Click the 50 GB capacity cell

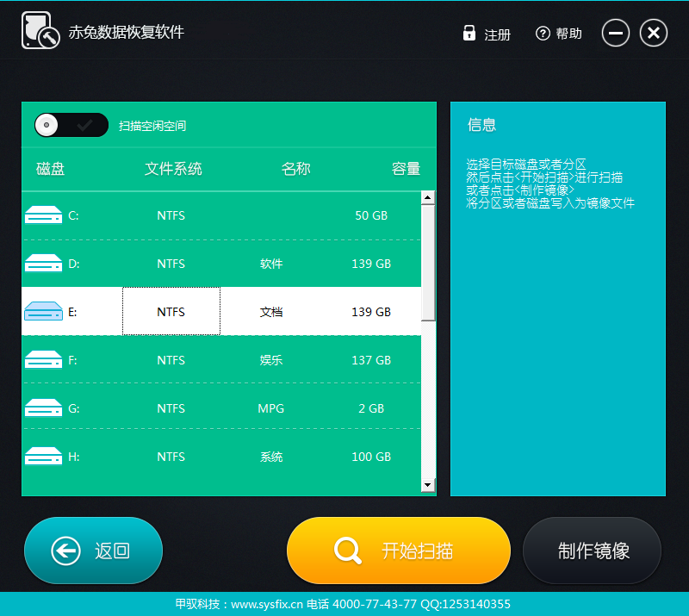coord(371,215)
